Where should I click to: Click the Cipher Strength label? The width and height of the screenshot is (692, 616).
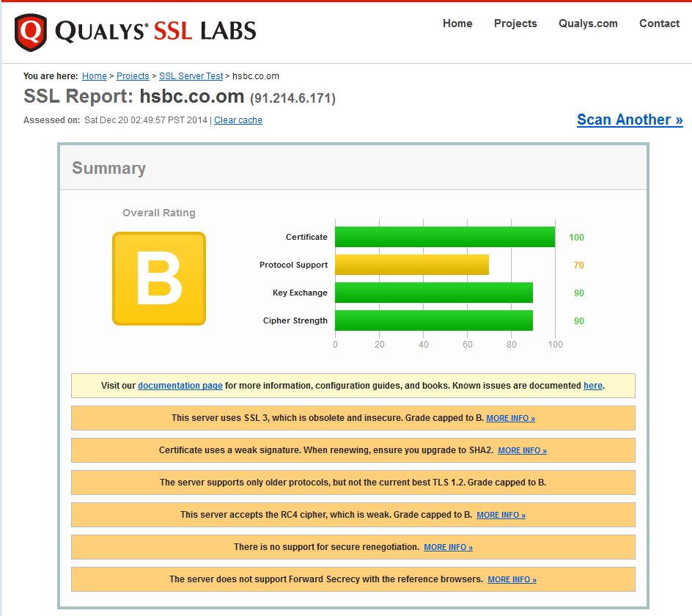(295, 320)
